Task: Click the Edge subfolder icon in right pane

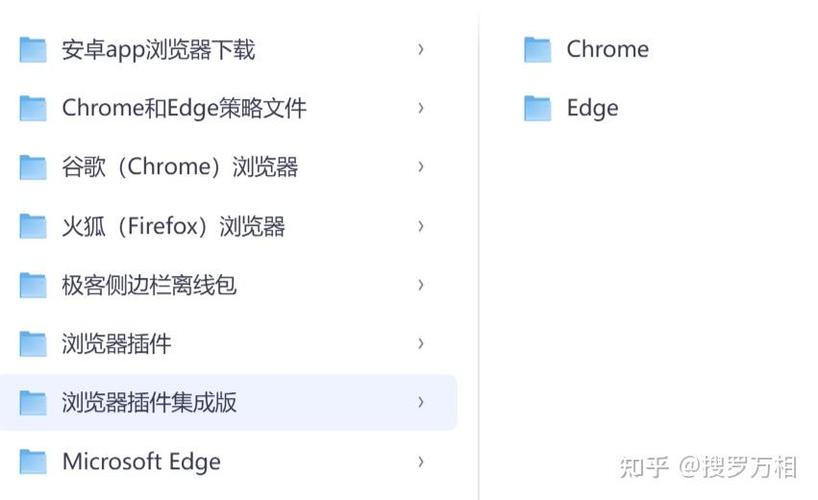Action: click(x=537, y=109)
